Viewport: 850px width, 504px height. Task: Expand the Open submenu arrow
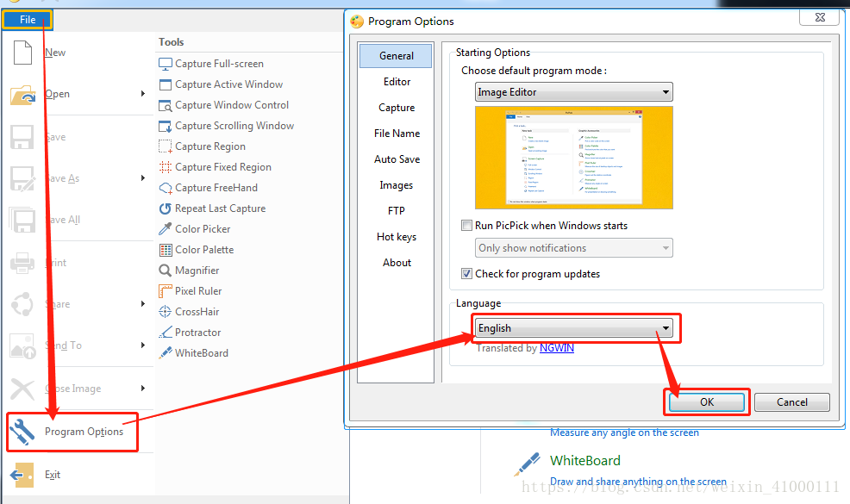coord(143,94)
